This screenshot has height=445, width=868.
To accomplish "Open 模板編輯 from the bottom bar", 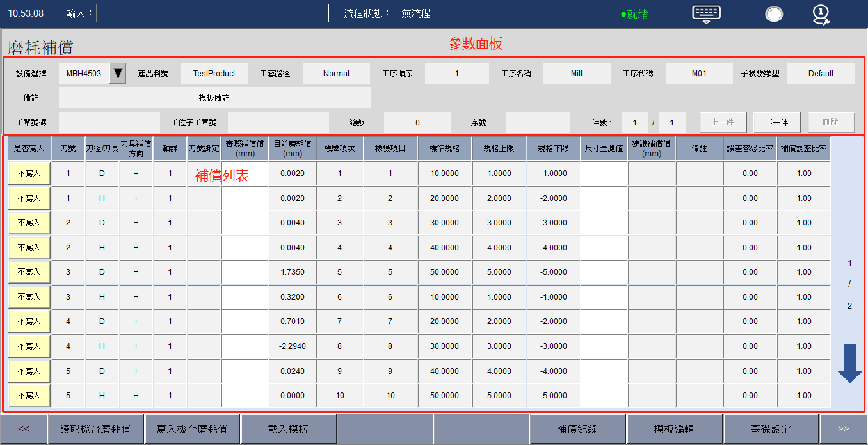I will [675, 429].
